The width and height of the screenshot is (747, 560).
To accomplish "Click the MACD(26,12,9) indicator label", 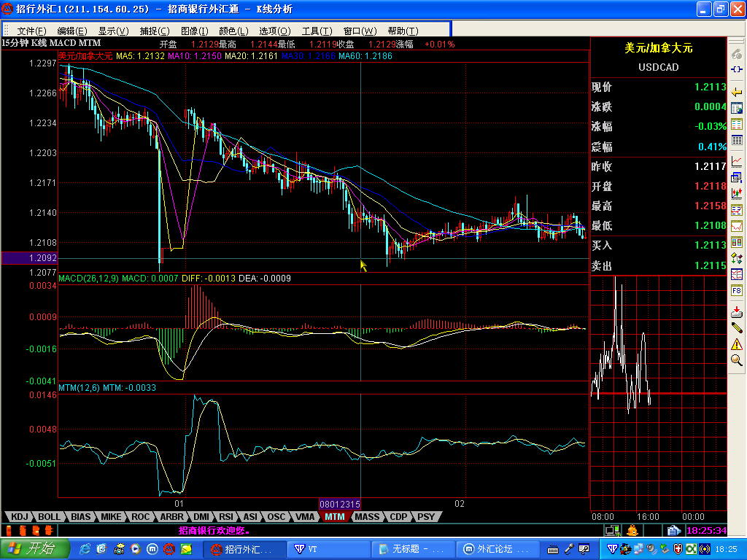I will click(x=88, y=278).
